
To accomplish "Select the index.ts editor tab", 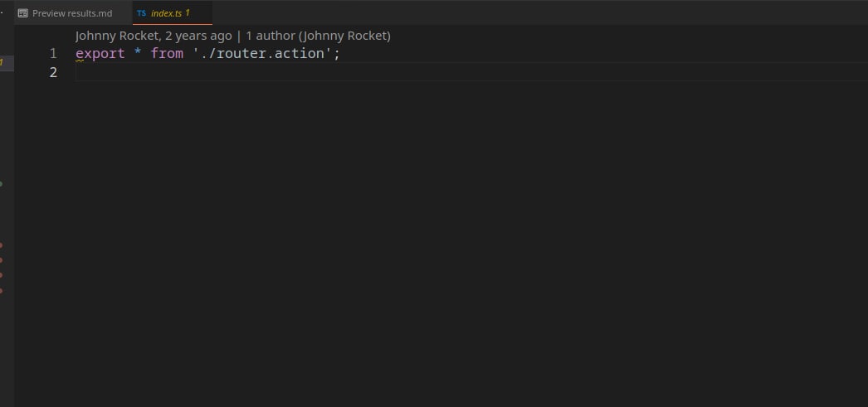I will click(172, 13).
